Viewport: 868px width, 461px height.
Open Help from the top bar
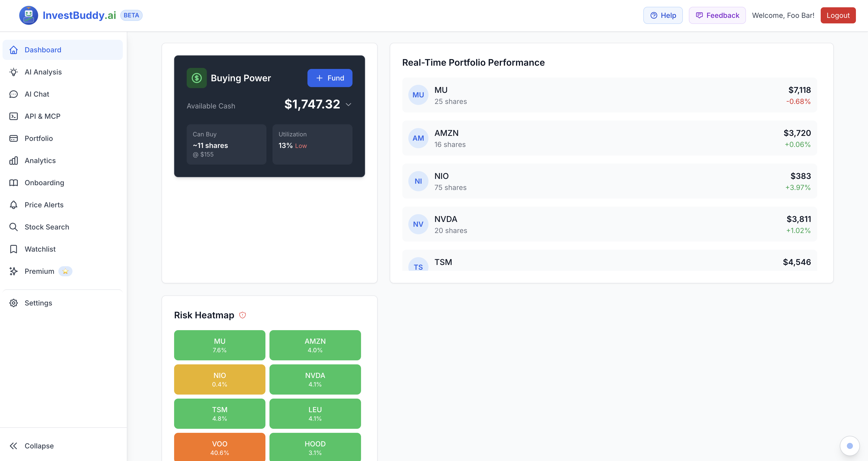tap(662, 15)
